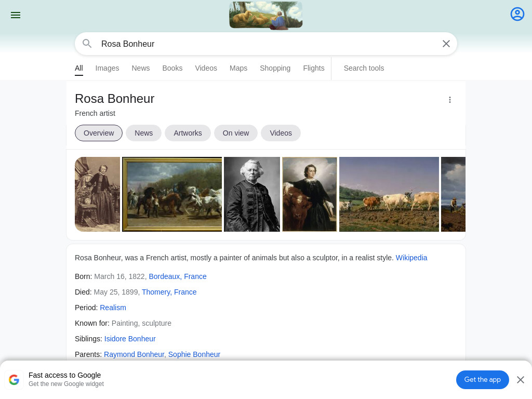
Task: Switch to the News search tab
Action: pyautogui.click(x=141, y=68)
